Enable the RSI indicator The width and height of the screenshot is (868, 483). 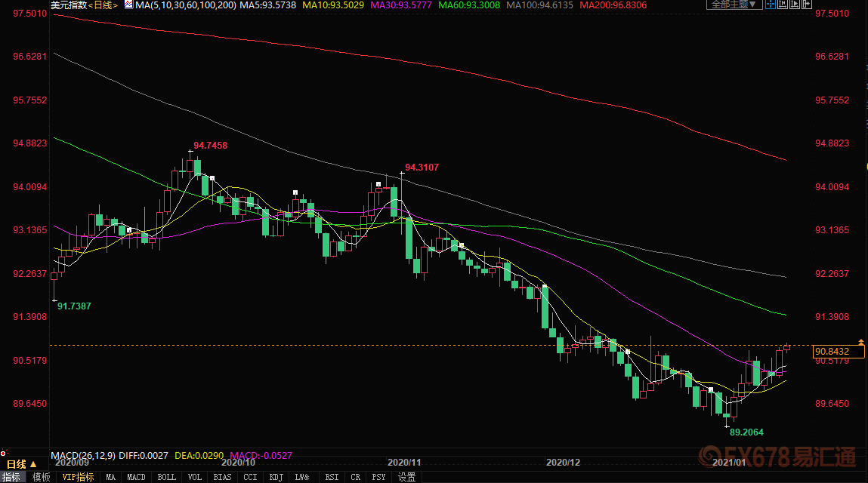point(332,477)
